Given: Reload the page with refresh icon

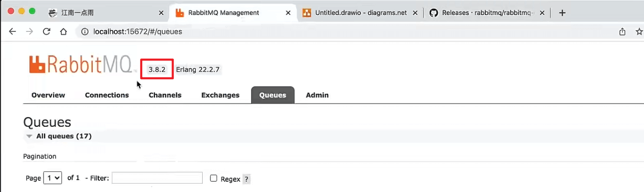Looking at the screenshot, I should point(47,32).
